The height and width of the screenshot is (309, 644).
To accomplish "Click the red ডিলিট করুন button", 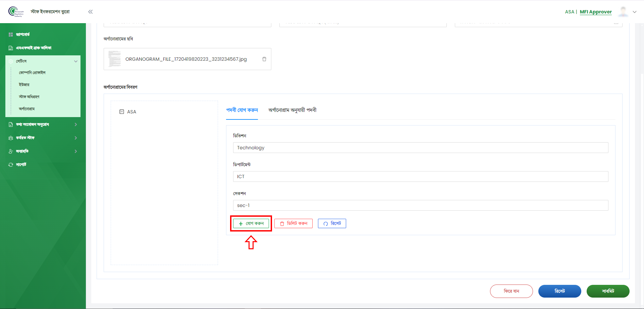I will [x=293, y=223].
